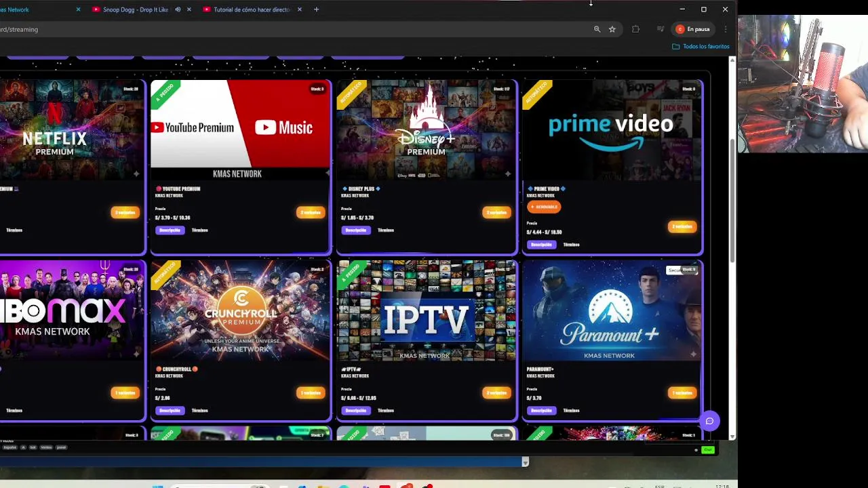This screenshot has height=488, width=868.
Task: Click the IPTV thumbnail
Action: click(x=426, y=310)
